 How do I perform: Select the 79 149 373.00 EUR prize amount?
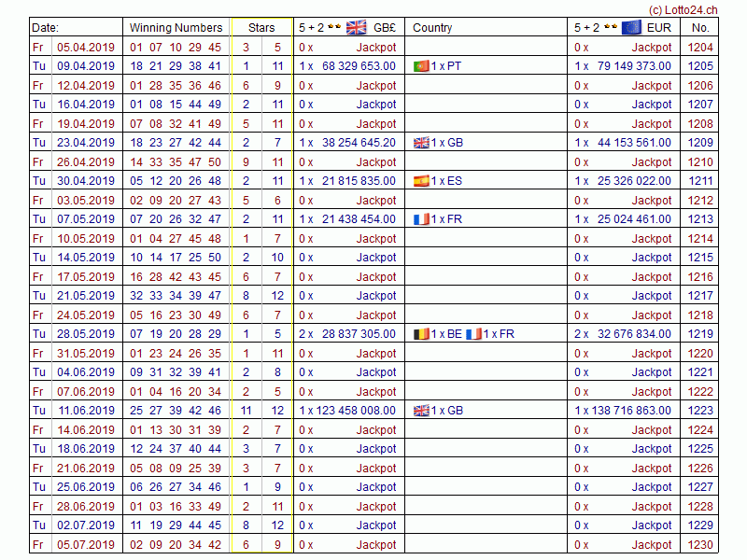point(633,66)
